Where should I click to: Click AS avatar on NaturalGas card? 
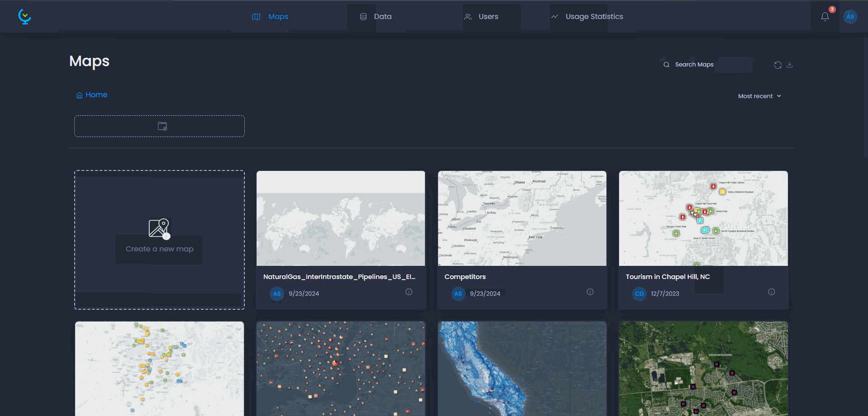pyautogui.click(x=277, y=294)
